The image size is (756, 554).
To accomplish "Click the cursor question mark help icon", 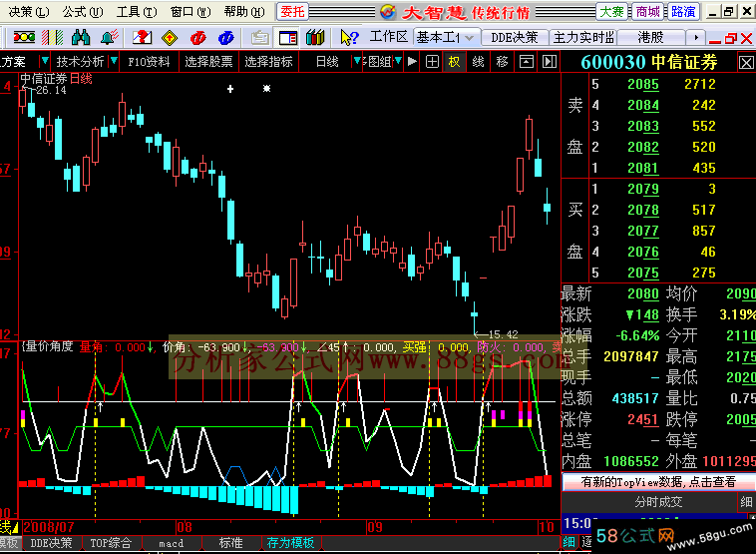I will pos(349,37).
